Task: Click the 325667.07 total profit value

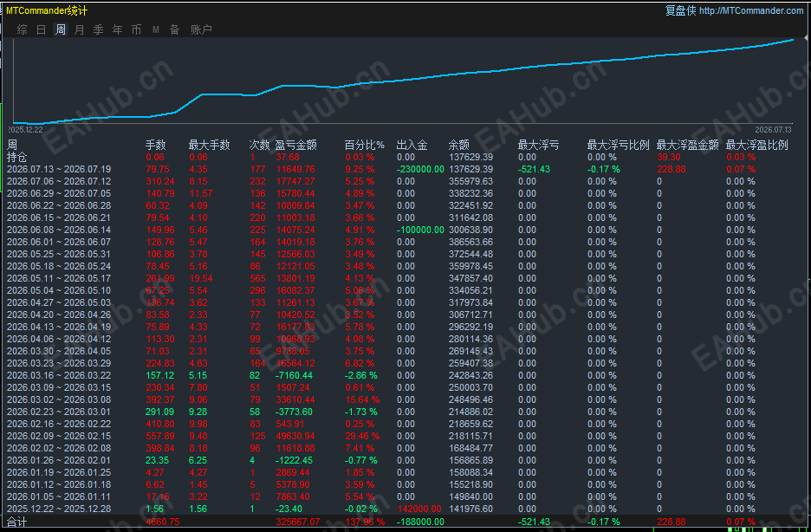Action: point(298,522)
